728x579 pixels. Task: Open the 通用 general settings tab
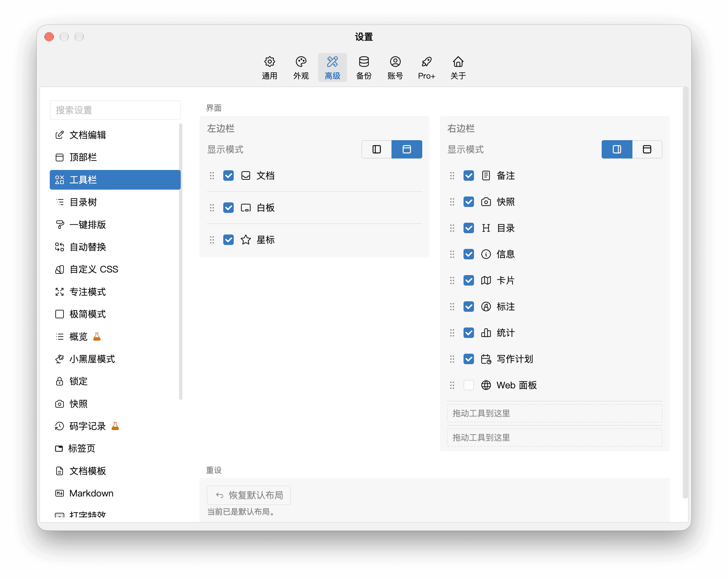(269, 67)
